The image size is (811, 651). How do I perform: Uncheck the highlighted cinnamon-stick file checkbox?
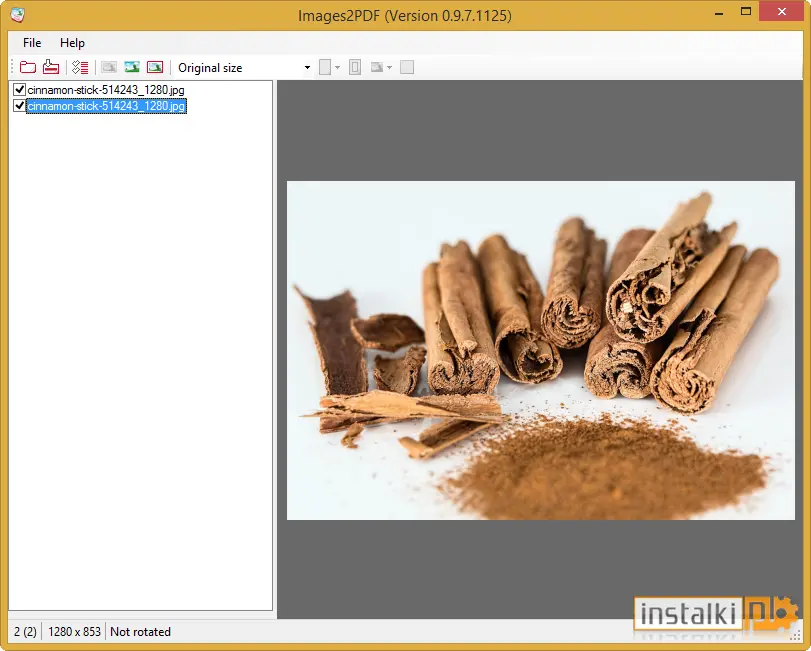point(20,105)
